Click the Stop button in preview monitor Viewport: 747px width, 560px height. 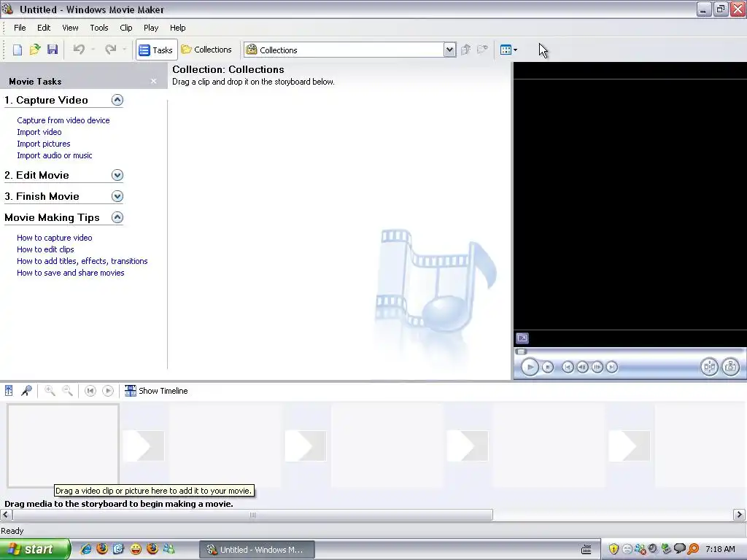[548, 367]
